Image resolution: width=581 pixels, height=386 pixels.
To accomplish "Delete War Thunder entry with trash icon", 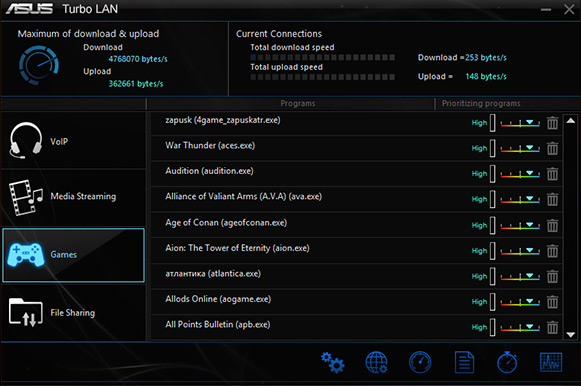I will tap(552, 149).
